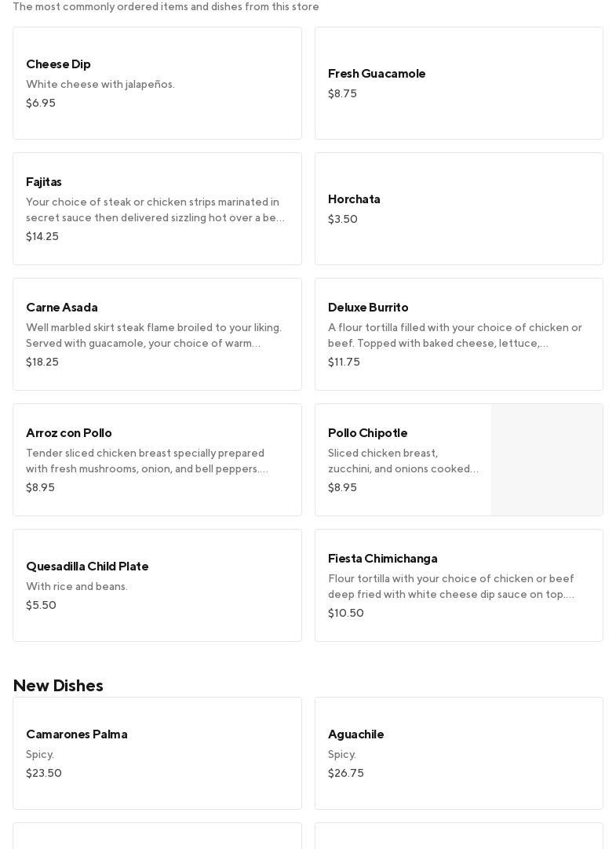Click the $18.25 Carne Asada price
This screenshot has height=849, width=616.
pos(42,362)
